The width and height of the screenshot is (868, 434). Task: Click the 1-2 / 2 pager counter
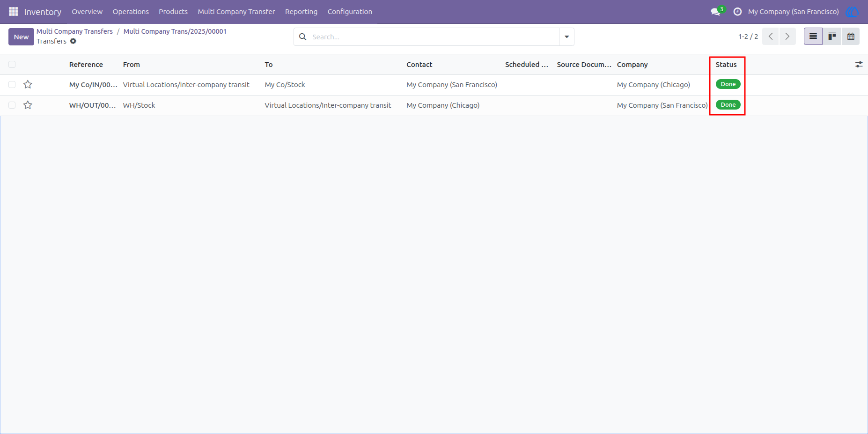748,37
